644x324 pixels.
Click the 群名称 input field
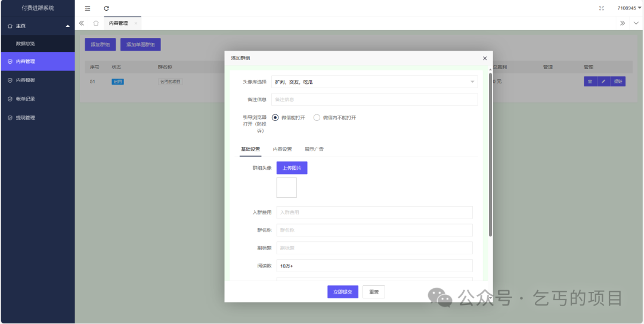[374, 230]
